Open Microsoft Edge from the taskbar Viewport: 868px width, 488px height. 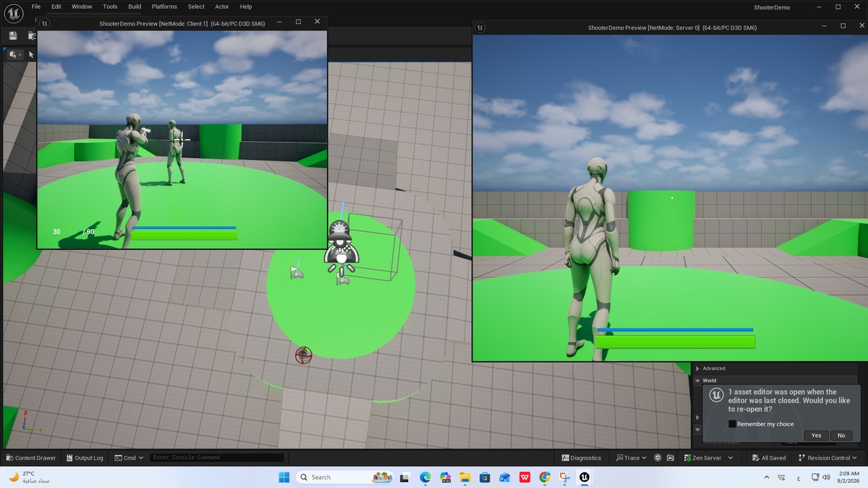click(425, 477)
